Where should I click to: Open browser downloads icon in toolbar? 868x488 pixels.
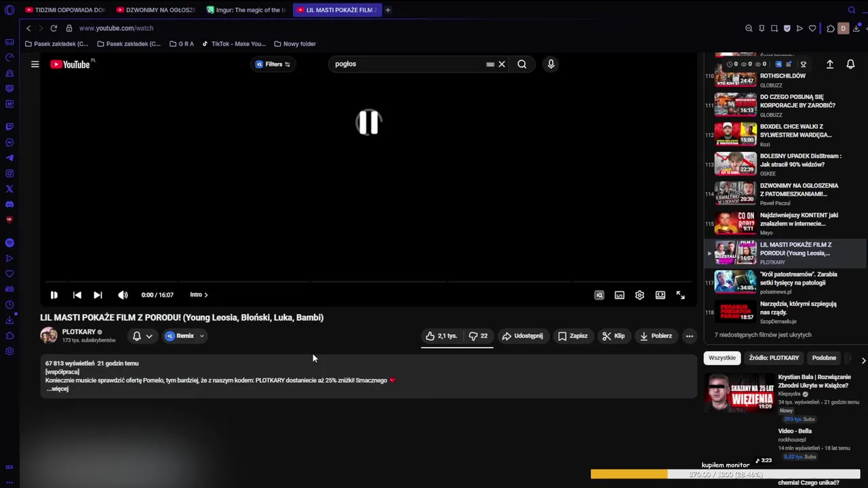(x=857, y=28)
